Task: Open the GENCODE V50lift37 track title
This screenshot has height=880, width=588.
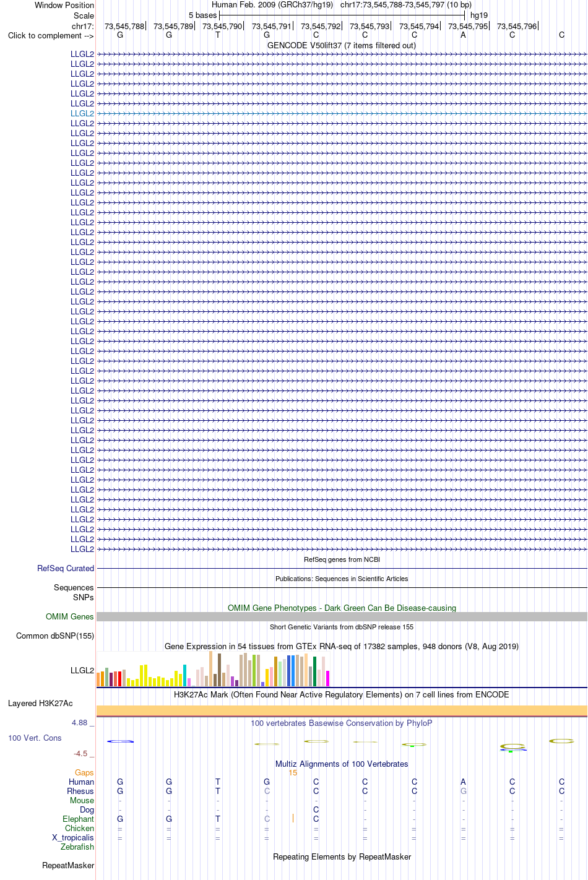Action: point(342,45)
